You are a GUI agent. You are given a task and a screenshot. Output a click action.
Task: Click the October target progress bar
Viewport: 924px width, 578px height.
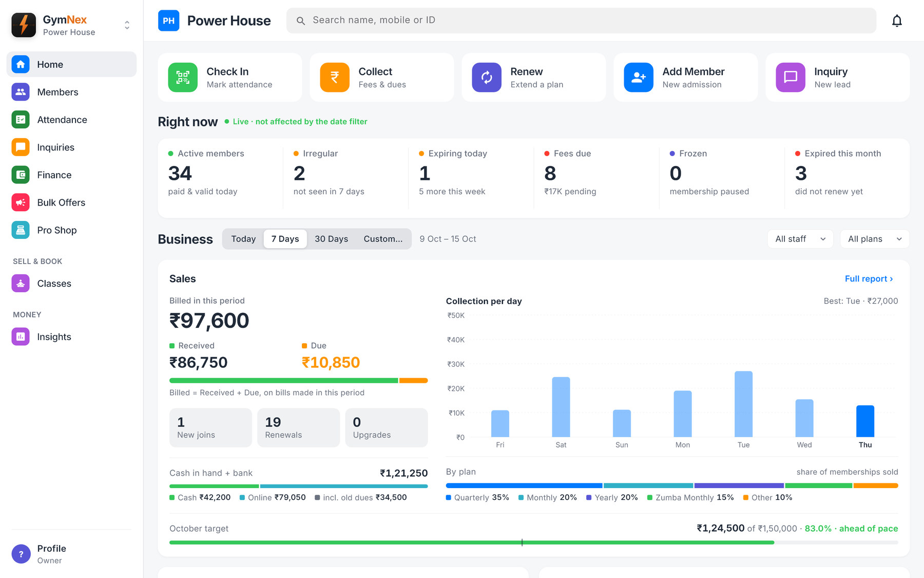[x=534, y=543]
